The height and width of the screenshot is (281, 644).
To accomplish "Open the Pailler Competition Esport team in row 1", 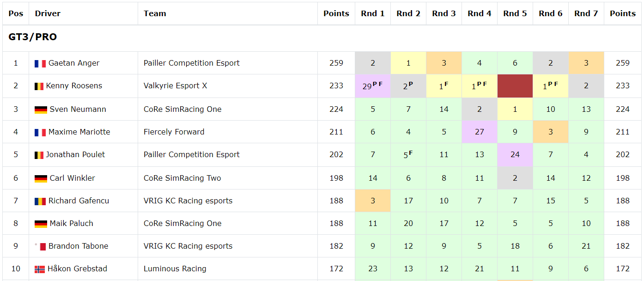I will point(192,63).
